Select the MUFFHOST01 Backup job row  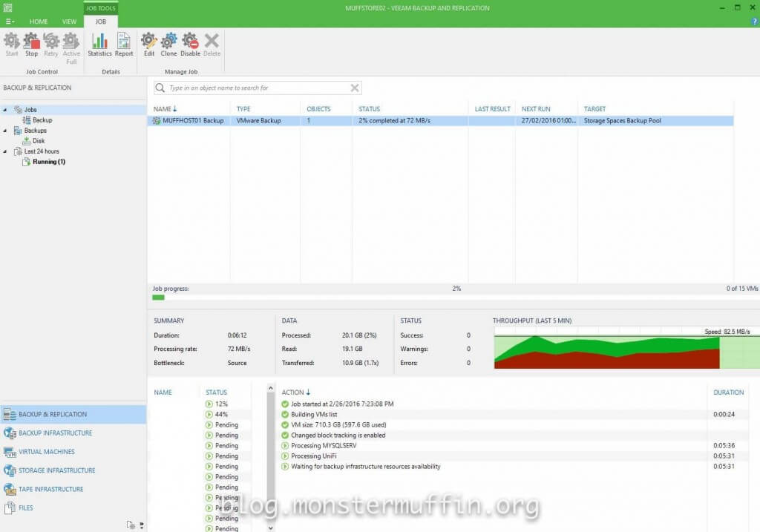pos(193,120)
